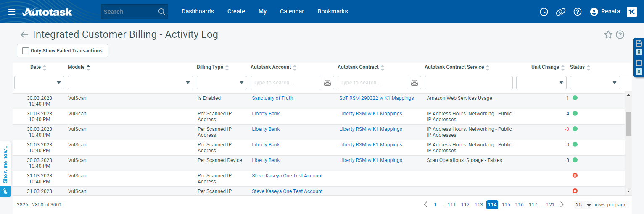
Task: Sort by Billing Type column
Action: [213, 67]
